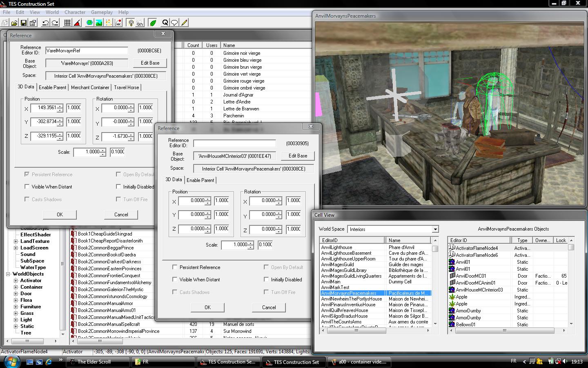Toggle the green leaf toolbar icon
The height and width of the screenshot is (368, 588).
click(153, 23)
